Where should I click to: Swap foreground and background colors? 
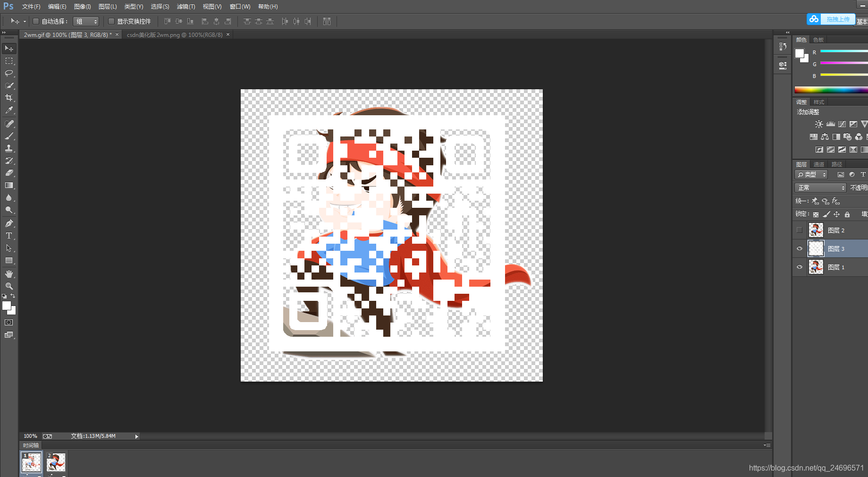[x=13, y=296]
